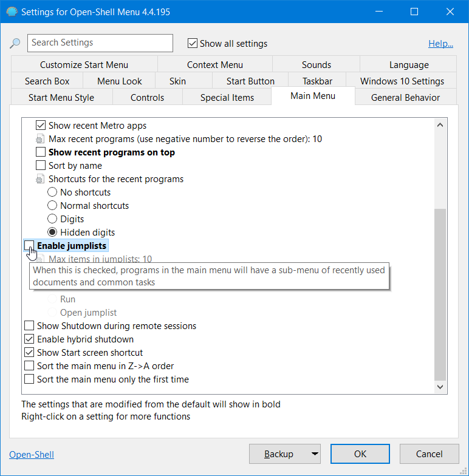Click the disabled Run radio option
This screenshot has height=476, width=469.
tap(52, 299)
